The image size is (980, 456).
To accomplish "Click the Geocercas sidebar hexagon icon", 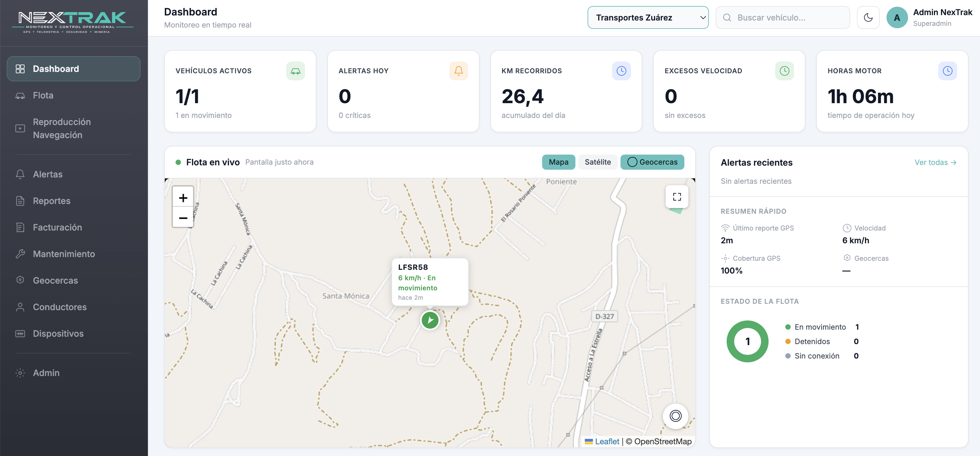I will coord(20,280).
